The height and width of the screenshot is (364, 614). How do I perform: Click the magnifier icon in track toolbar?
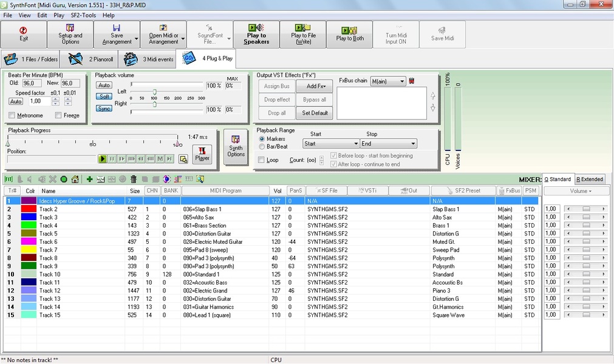(x=200, y=179)
